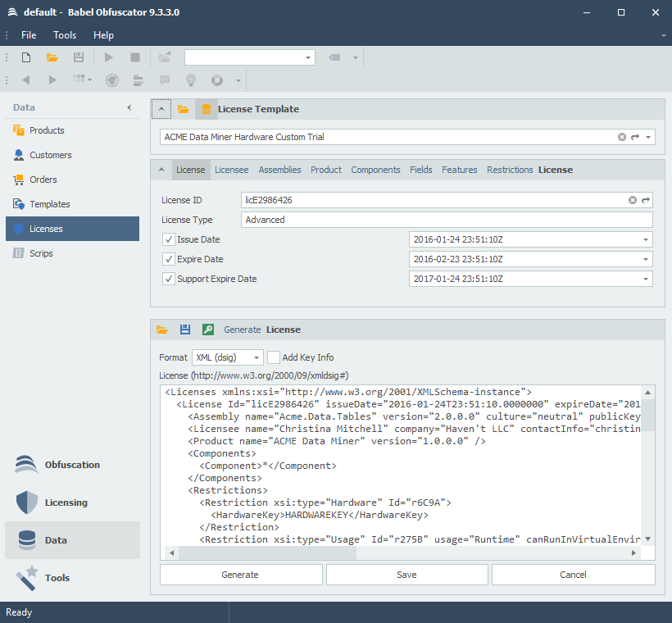This screenshot has width=672, height=623.
Task: Click scroll right arrow of license XML
Action: point(633,553)
